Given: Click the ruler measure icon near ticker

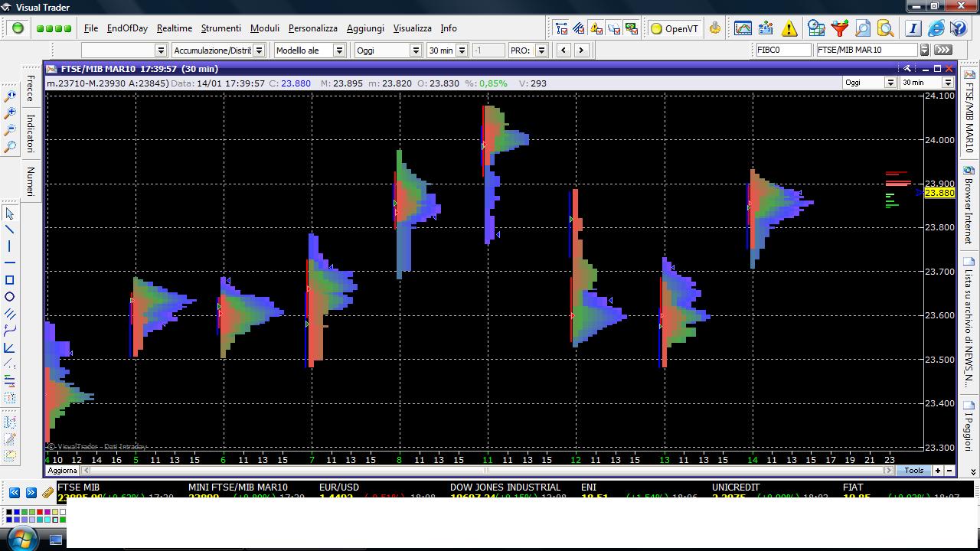Looking at the screenshot, I should [x=47, y=493].
